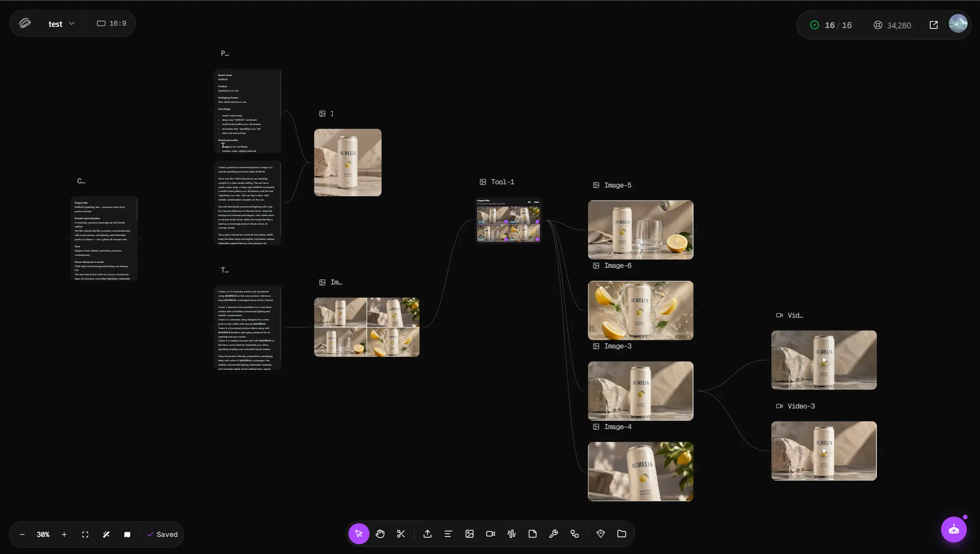Viewport: 980px width, 554px height.
Task: Open the 2x2 storyboard grid image
Action: click(367, 327)
